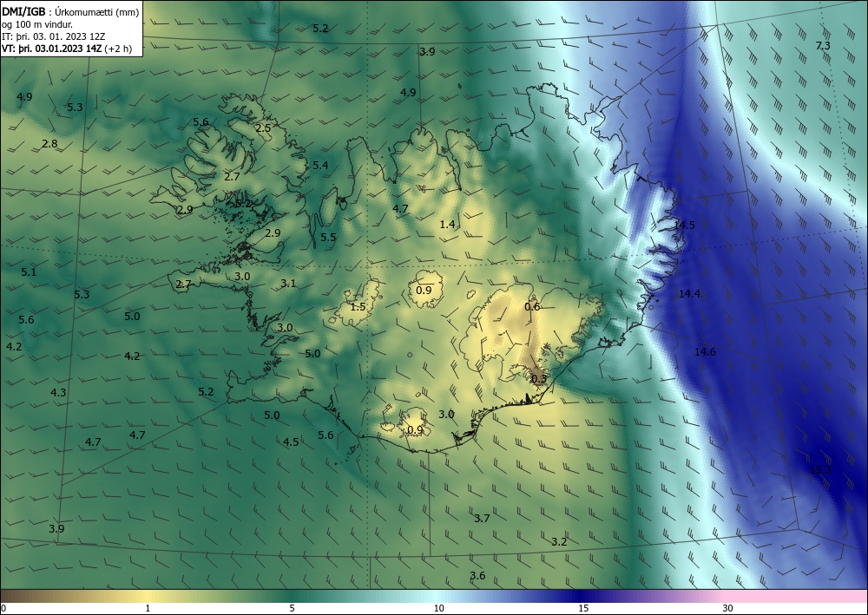This screenshot has height=615, width=868.
Task: Click the 3.6 value label
Action: [x=477, y=575]
